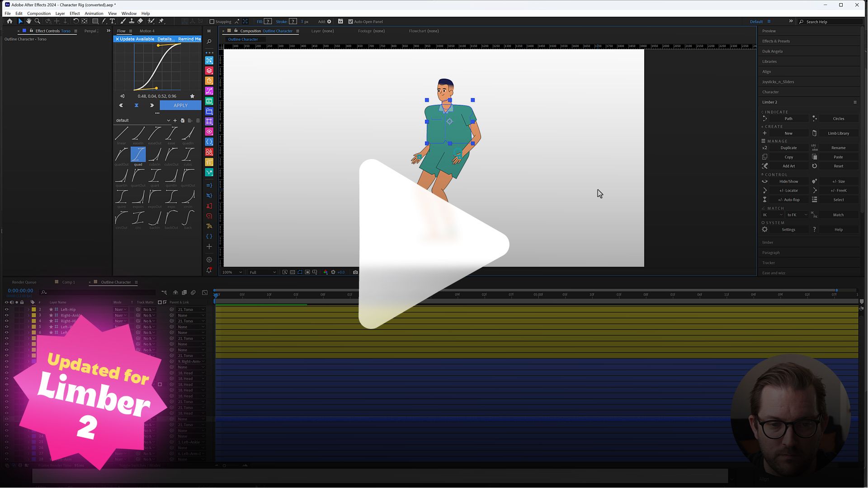Click the star favorite icon in Flow

(x=192, y=96)
